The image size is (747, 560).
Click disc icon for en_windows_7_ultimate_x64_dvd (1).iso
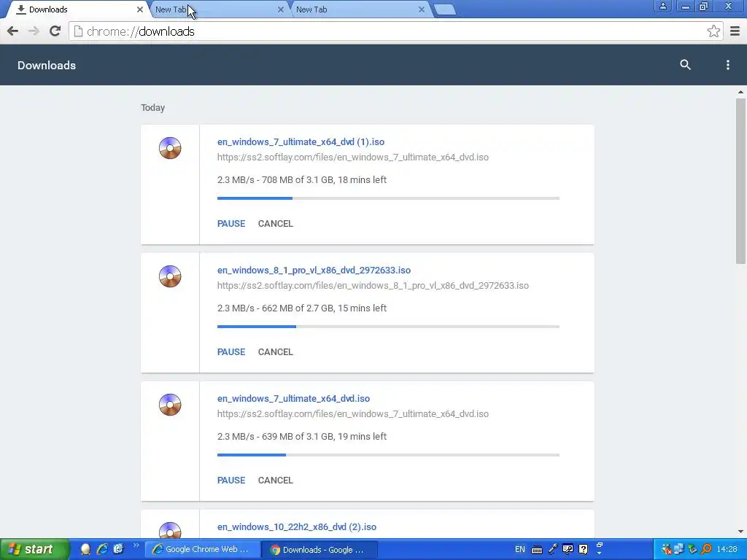coord(170,147)
